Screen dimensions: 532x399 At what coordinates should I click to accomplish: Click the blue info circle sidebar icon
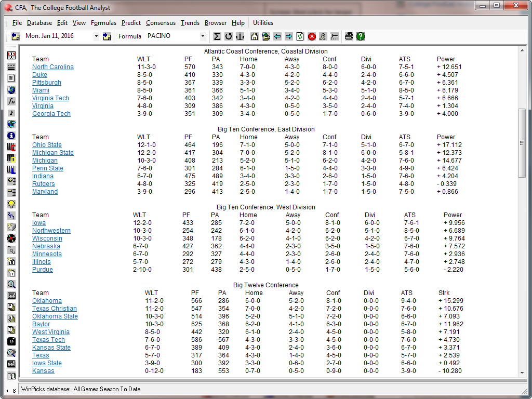click(x=11, y=136)
